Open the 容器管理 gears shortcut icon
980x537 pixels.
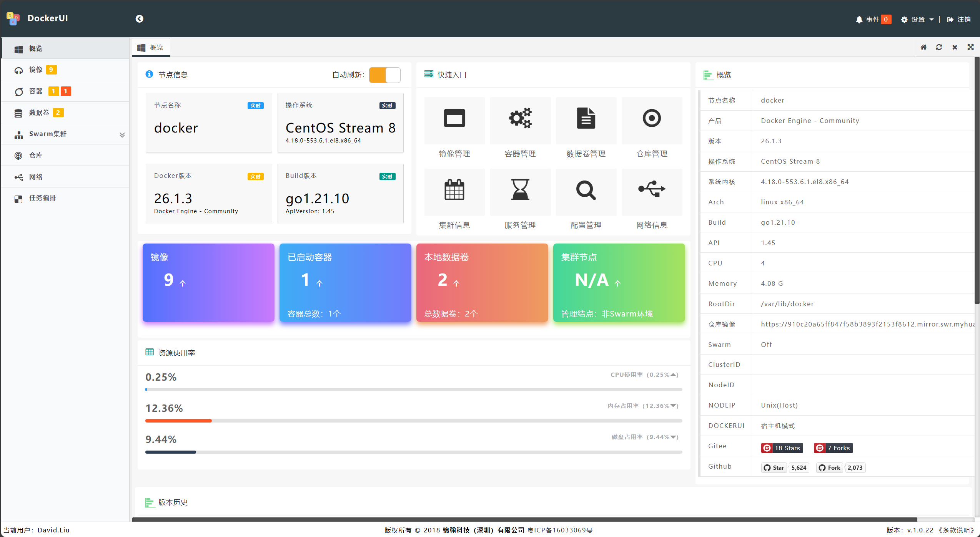pos(520,118)
